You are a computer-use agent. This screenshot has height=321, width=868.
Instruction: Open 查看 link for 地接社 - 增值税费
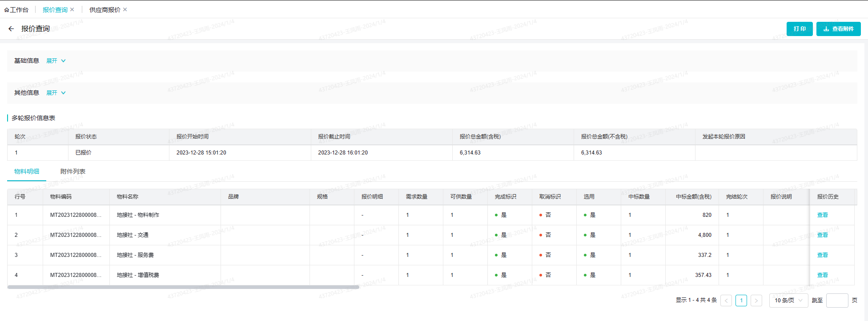(x=822, y=275)
